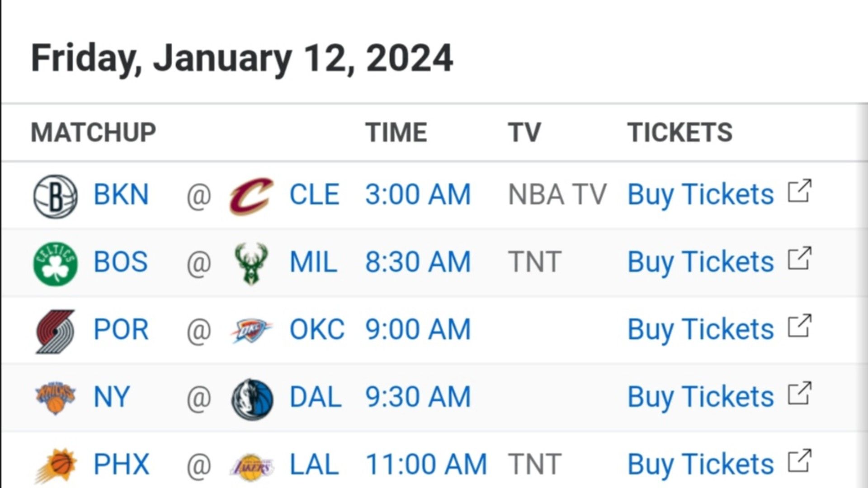The width and height of the screenshot is (868, 488).
Task: Select the 3:00 AM game time link
Action: coord(418,195)
